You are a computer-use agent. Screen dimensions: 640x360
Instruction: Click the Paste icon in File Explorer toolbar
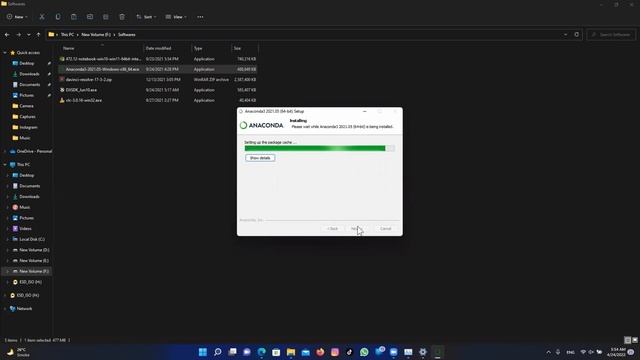74,17
